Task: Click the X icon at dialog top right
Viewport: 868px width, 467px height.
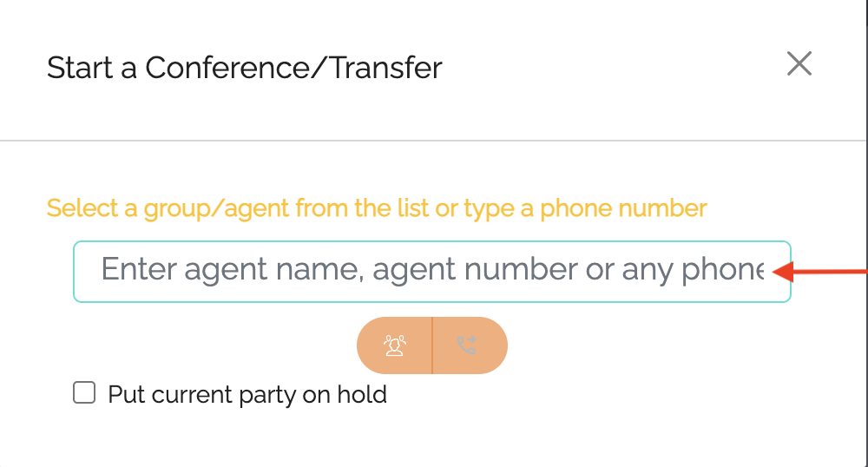Action: tap(799, 63)
